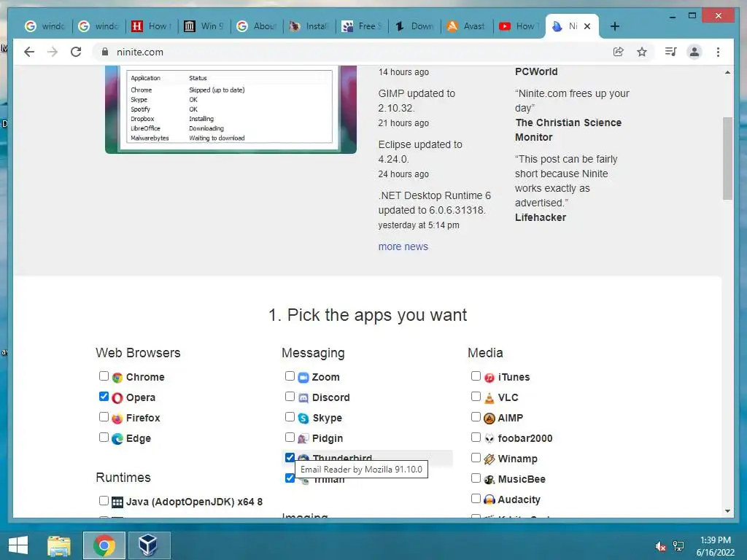Click the share page icon in address bar

[619, 52]
